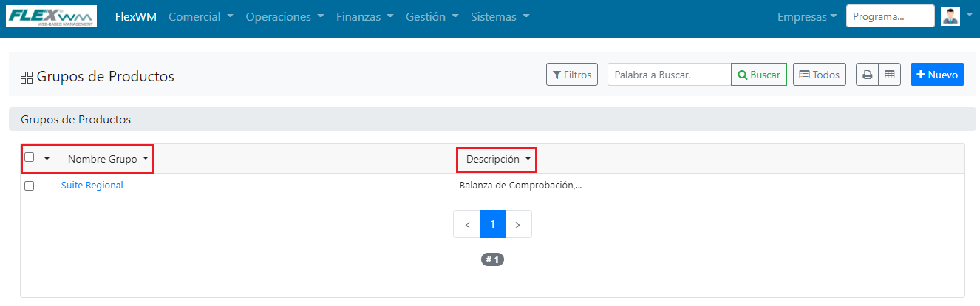This screenshot has height=306, width=980.
Task: Open the Comercial menu
Action: click(201, 16)
